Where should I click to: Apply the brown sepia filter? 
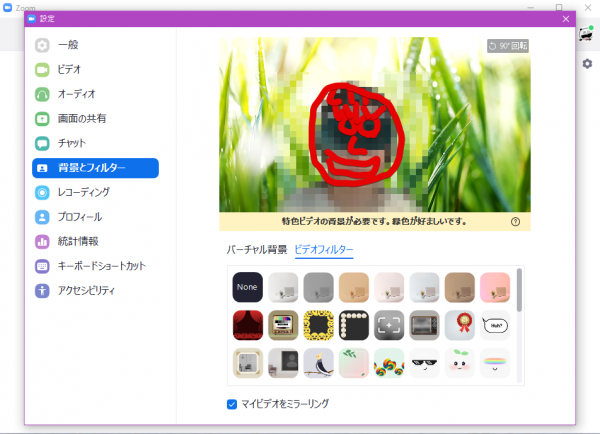(x=460, y=287)
